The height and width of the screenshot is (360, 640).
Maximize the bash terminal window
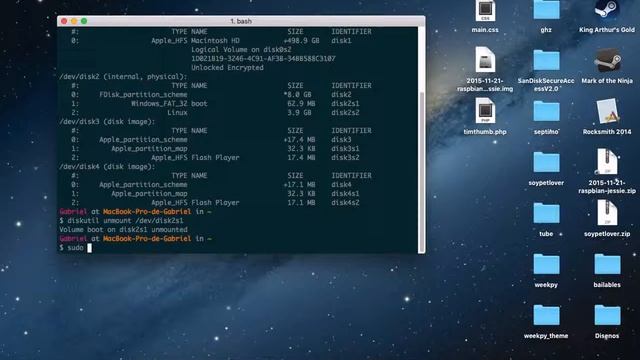[x=84, y=21]
